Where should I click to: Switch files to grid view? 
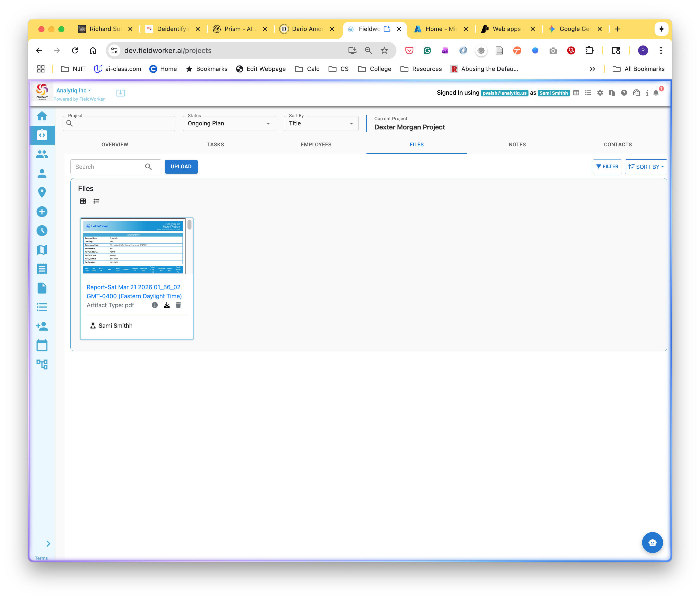click(83, 201)
